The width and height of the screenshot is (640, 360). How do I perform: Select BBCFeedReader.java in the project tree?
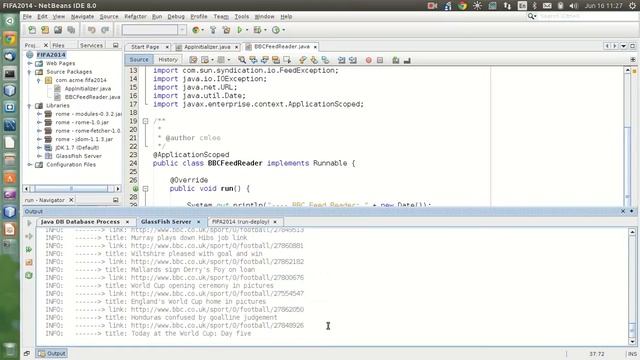[92, 97]
